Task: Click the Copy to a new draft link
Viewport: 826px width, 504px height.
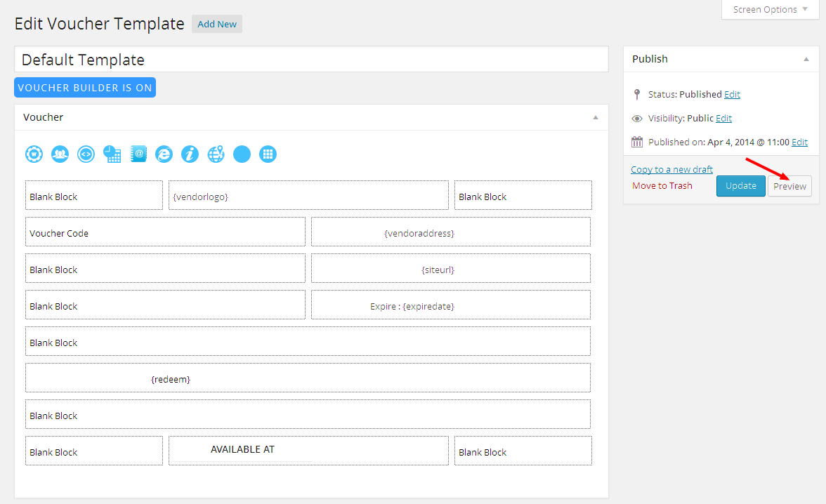Action: click(671, 169)
